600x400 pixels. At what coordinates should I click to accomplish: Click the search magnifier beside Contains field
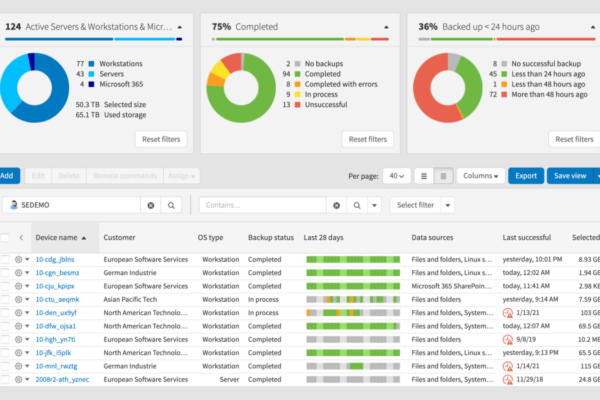coord(357,206)
